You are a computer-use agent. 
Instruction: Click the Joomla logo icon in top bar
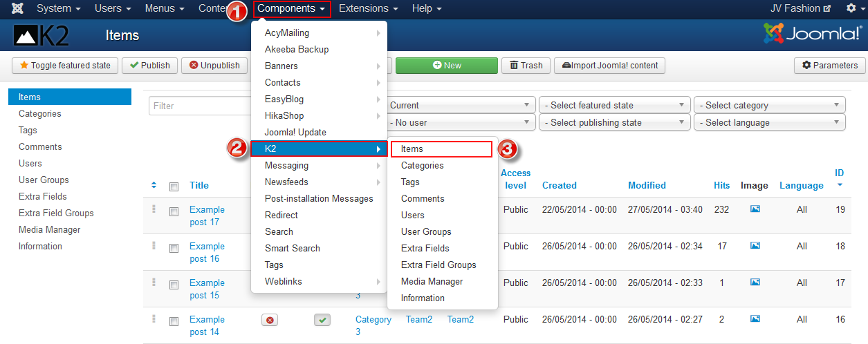[x=17, y=8]
